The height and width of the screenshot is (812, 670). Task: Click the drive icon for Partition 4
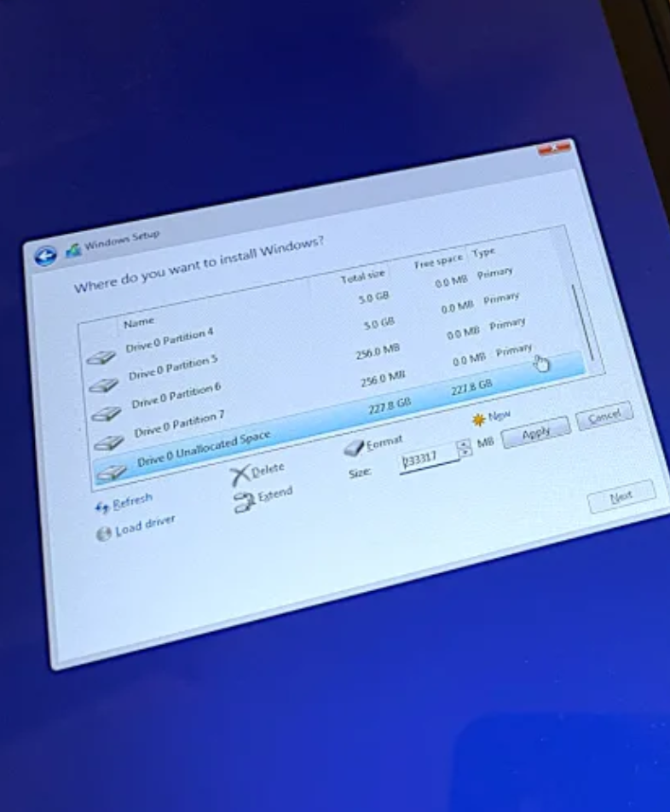click(x=101, y=357)
